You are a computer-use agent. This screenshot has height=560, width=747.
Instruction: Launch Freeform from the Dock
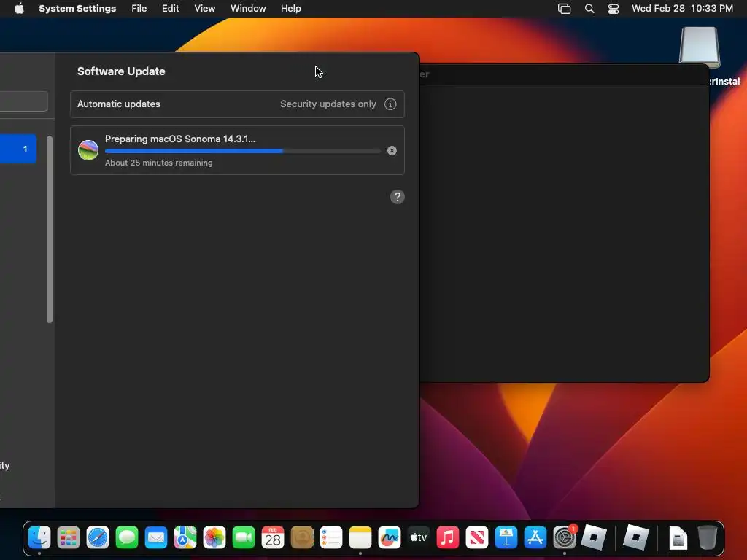coord(390,538)
